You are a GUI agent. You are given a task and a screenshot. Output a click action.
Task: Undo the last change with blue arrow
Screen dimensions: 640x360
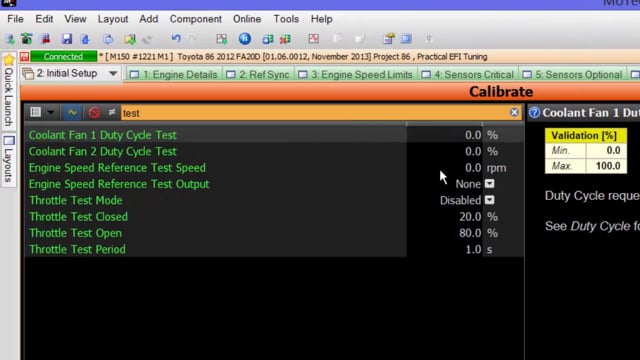pyautogui.click(x=176, y=39)
